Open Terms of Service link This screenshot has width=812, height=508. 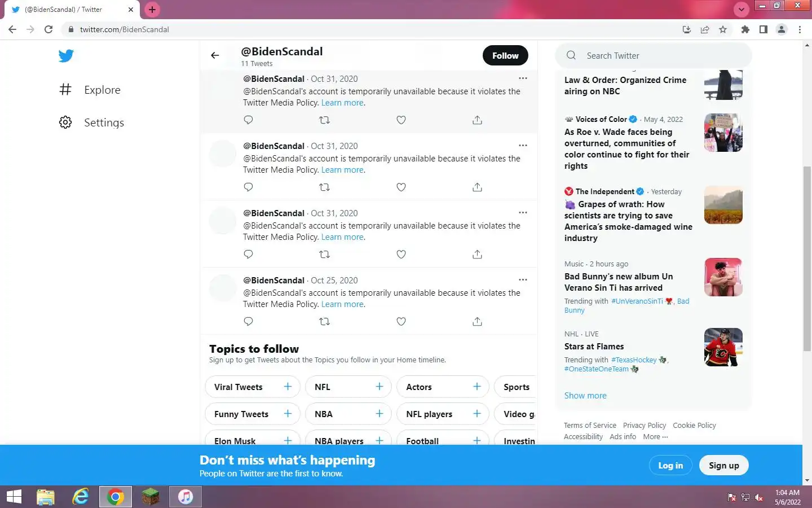(x=590, y=426)
